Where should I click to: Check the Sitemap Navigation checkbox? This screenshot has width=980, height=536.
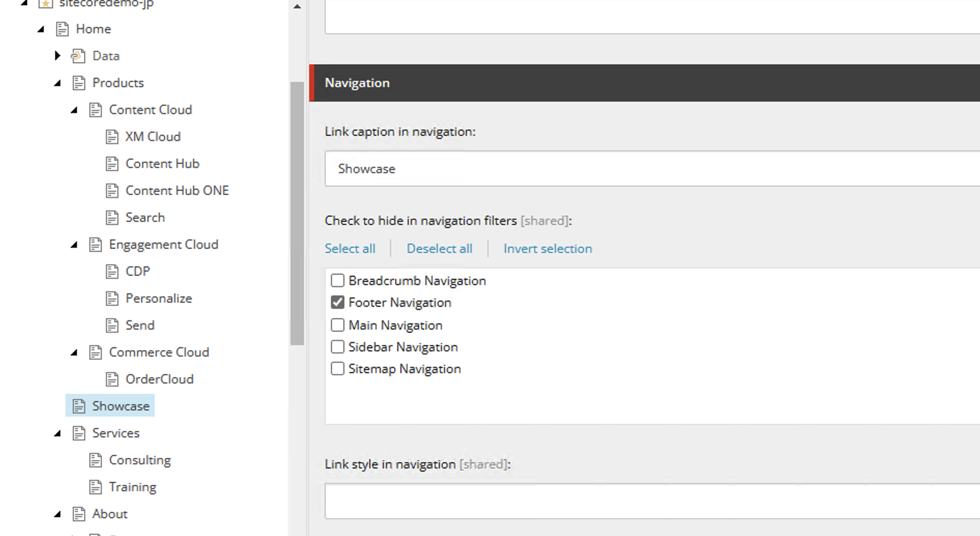[338, 369]
